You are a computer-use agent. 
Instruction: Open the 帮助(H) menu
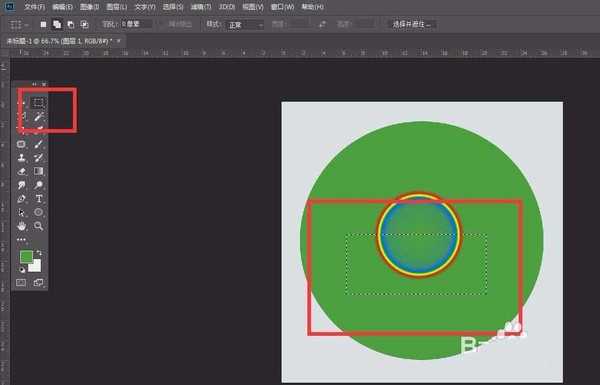(313, 7)
